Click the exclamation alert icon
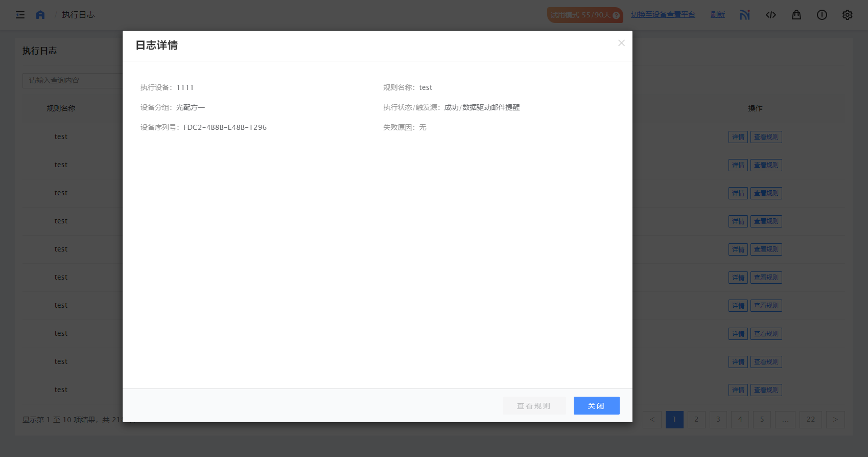The width and height of the screenshot is (868, 457). pyautogui.click(x=822, y=15)
